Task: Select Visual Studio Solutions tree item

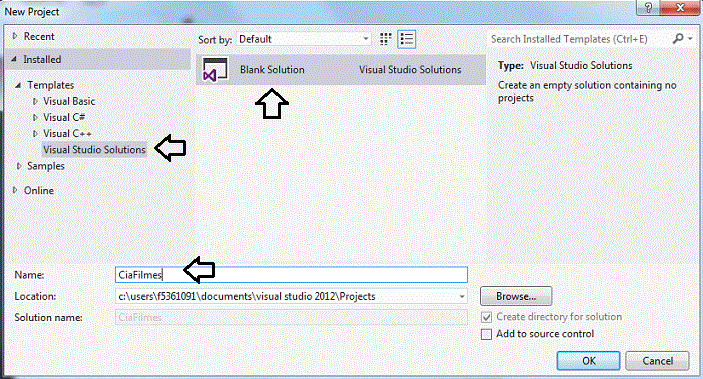Action: [x=94, y=149]
